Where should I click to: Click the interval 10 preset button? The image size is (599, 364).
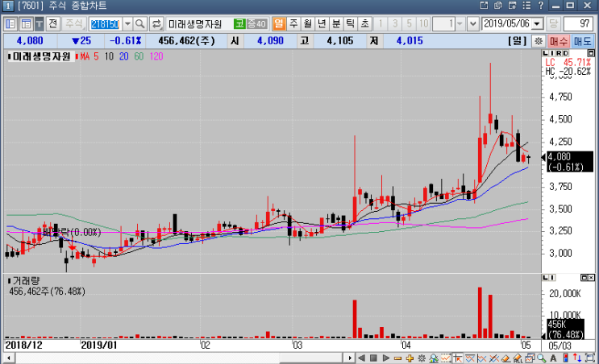click(x=423, y=23)
